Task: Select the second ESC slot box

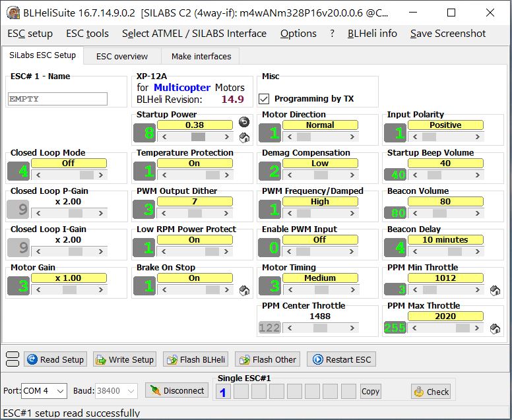Action: 241,392
